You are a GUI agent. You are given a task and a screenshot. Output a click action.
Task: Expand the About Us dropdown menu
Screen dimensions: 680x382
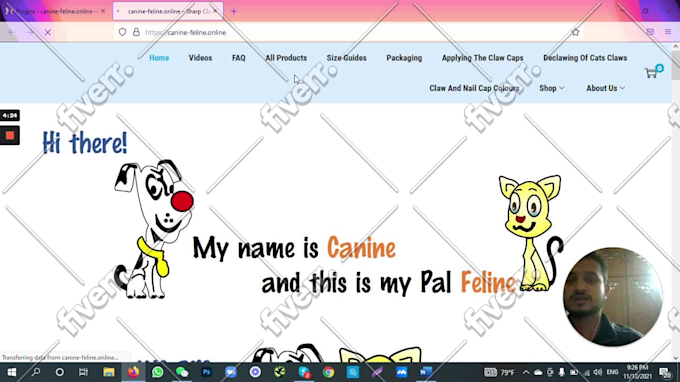click(605, 88)
